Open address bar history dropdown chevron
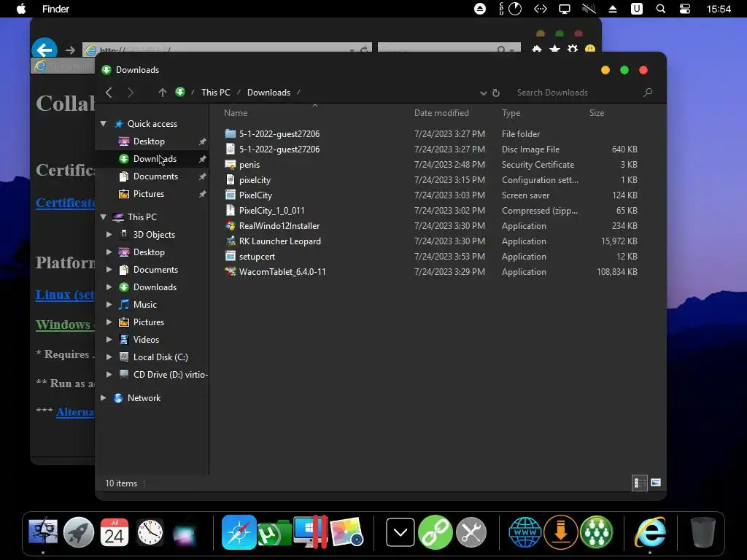Image resolution: width=747 pixels, height=560 pixels. pyautogui.click(x=483, y=93)
